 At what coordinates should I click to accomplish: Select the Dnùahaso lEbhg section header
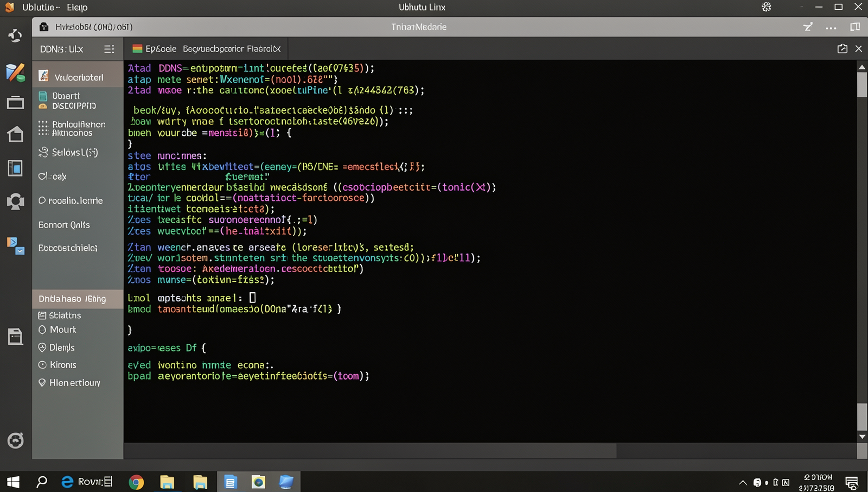(78, 299)
